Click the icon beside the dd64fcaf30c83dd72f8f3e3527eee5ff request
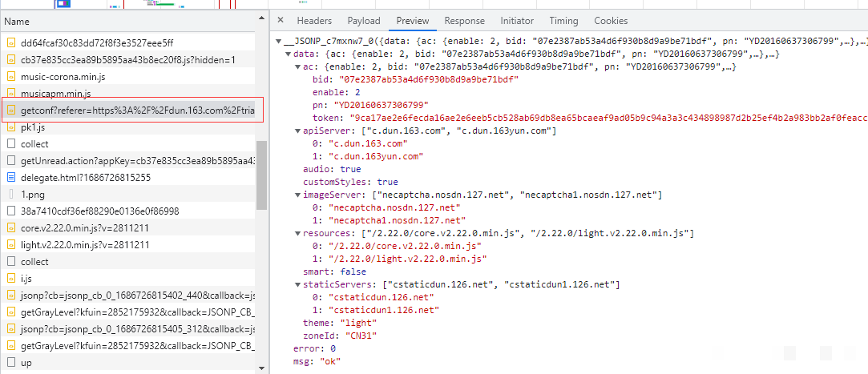This screenshot has height=374, width=868. pyautogui.click(x=11, y=42)
